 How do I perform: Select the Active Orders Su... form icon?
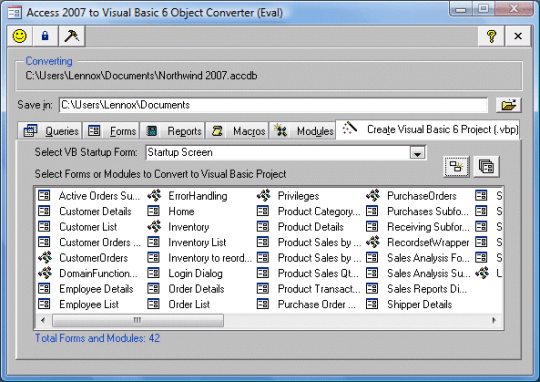tap(44, 196)
